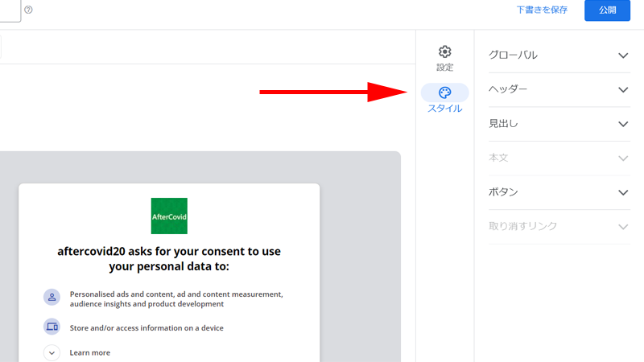The image size is (644, 362).
Task: Click 'Store and/or access information on a device'
Action: tap(147, 328)
